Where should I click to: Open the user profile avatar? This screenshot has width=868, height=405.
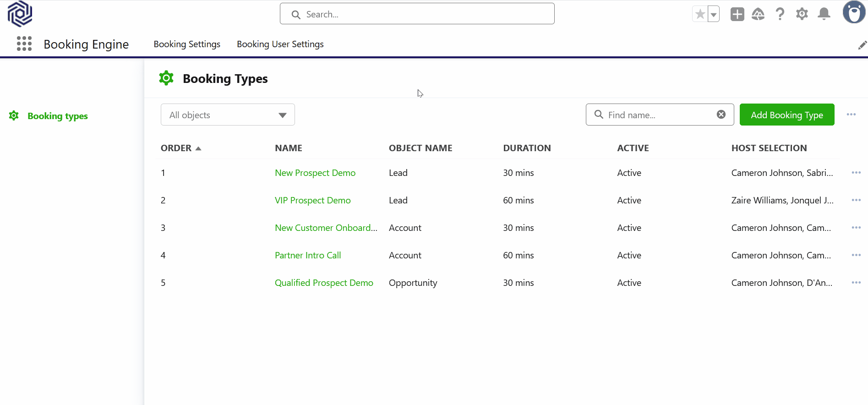(x=854, y=12)
